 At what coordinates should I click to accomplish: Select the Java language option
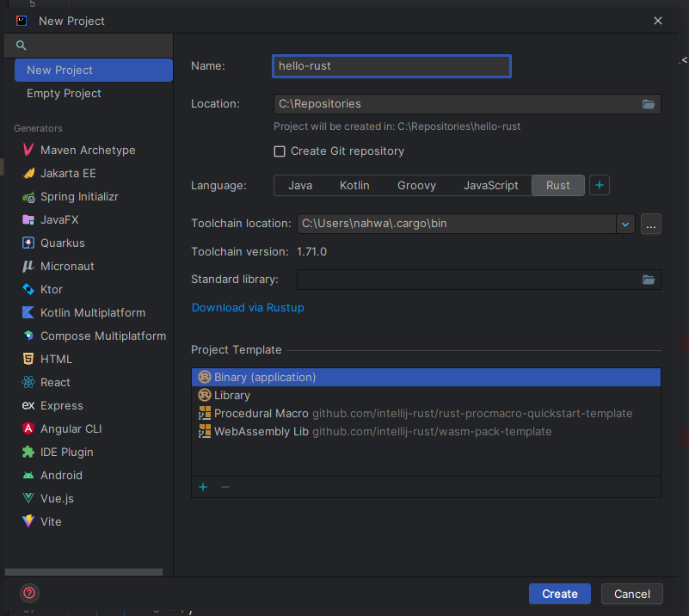[300, 186]
